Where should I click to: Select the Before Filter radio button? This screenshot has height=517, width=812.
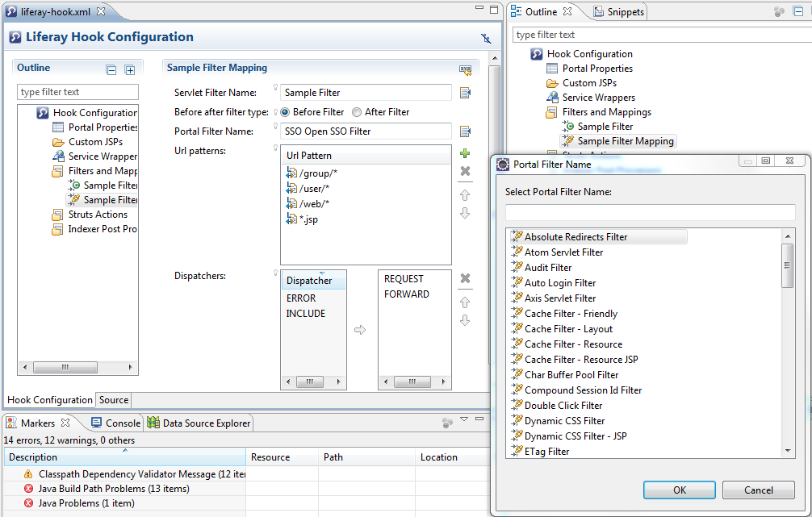pos(287,112)
